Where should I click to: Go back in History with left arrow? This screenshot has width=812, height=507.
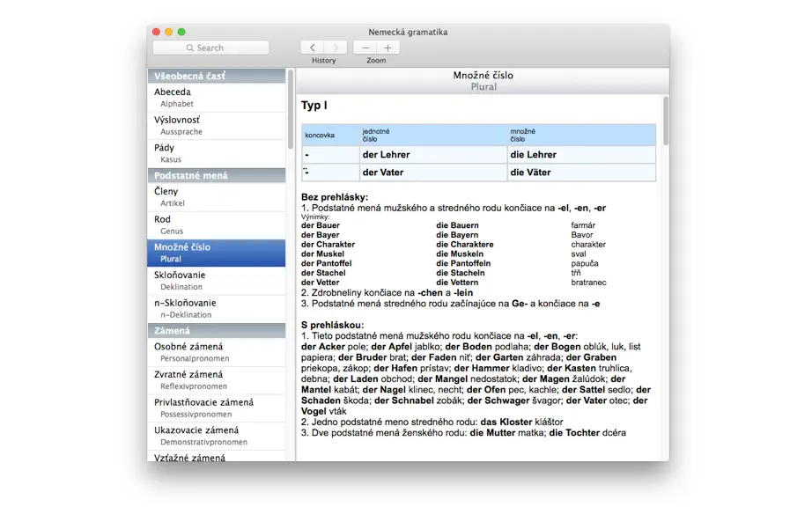coord(313,48)
